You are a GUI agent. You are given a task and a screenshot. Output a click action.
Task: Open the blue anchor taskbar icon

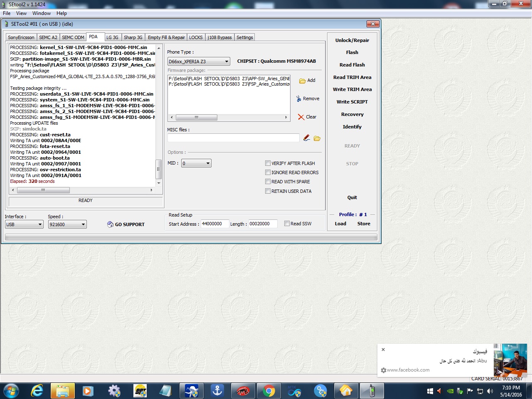point(217,391)
